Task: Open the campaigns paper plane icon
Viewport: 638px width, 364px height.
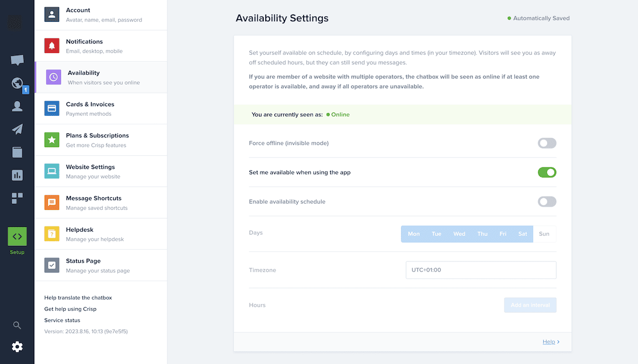Action: [17, 129]
